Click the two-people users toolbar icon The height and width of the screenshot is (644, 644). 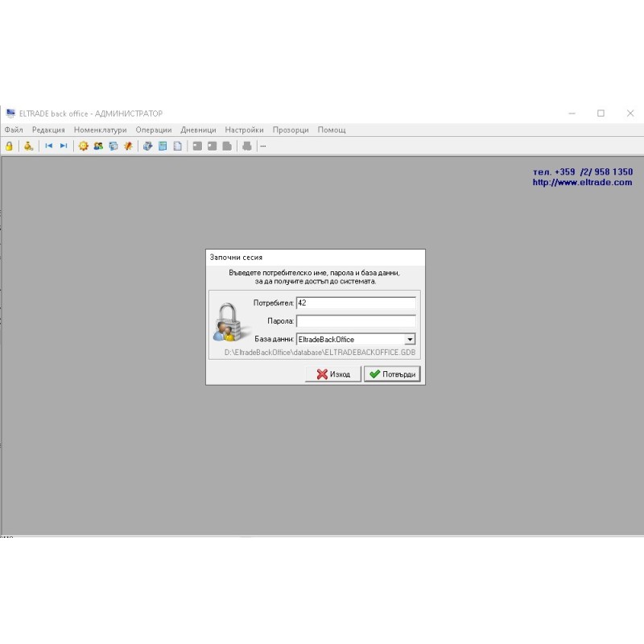pos(98,146)
